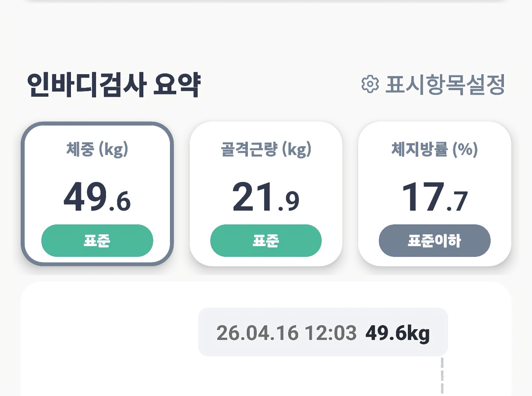
Task: Click the 체중 (kg) label text
Action: 97,149
